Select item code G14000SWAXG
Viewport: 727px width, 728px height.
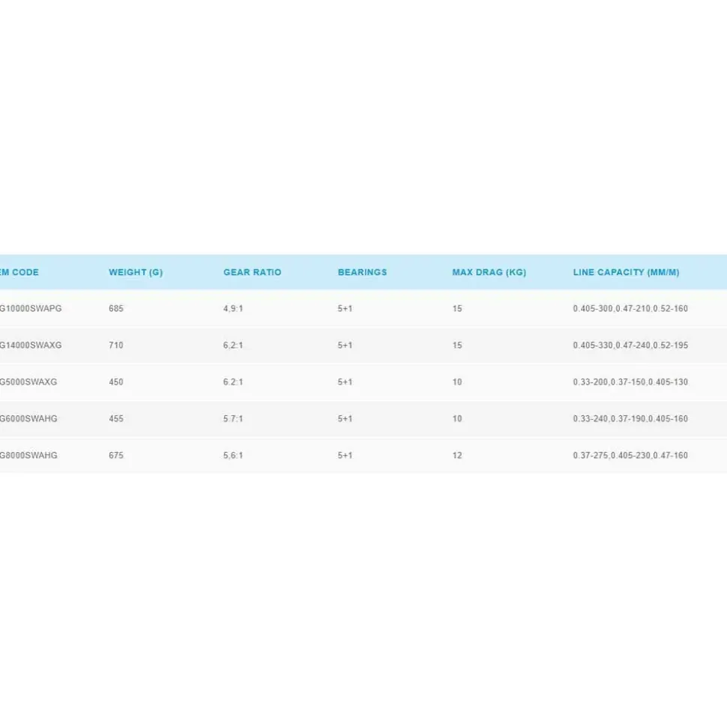click(x=31, y=346)
